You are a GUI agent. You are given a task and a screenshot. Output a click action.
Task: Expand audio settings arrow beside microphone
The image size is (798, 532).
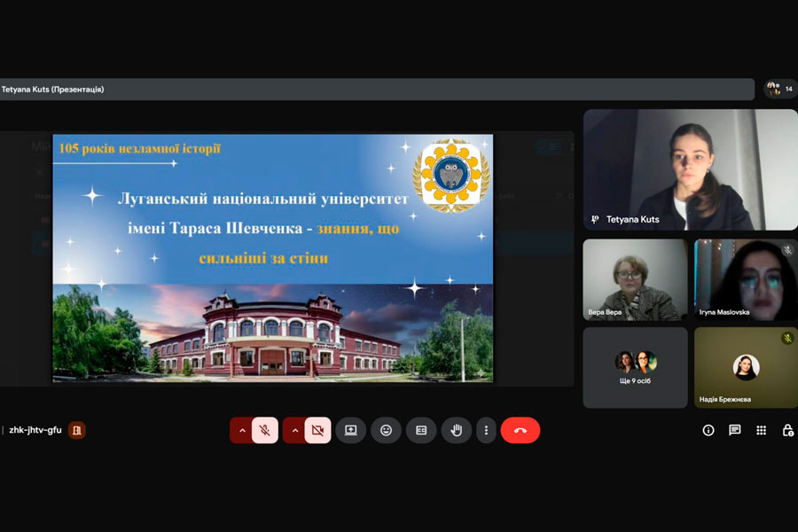tap(242, 431)
